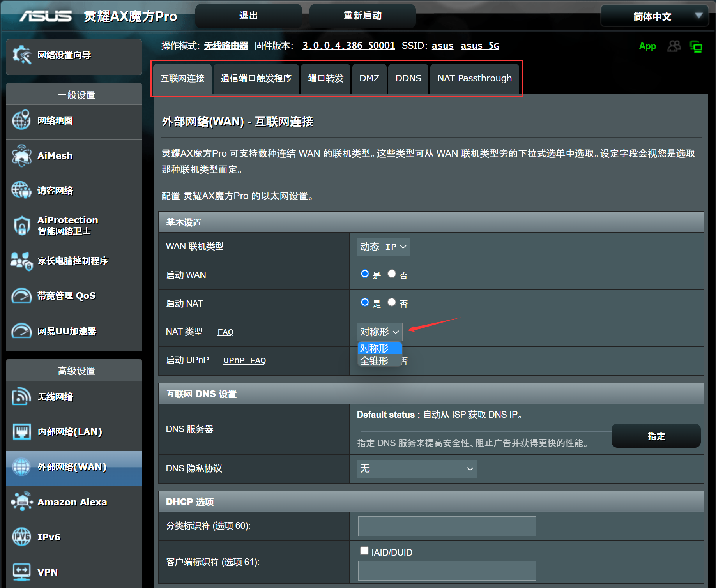Click the 分类标识符 (选项 60) input field

click(447, 526)
